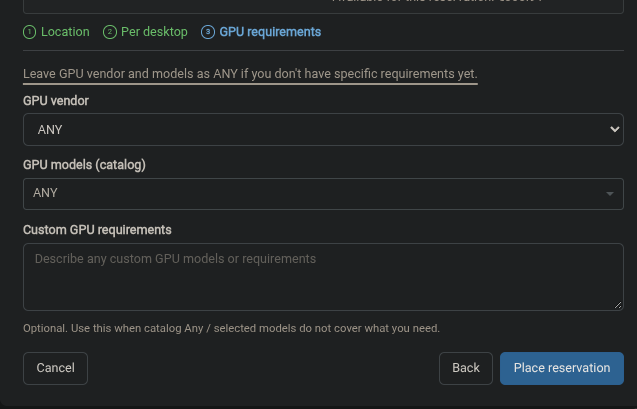This screenshot has width=637, height=409.
Task: Click the GPU vendor label
Action: pyautogui.click(x=56, y=101)
